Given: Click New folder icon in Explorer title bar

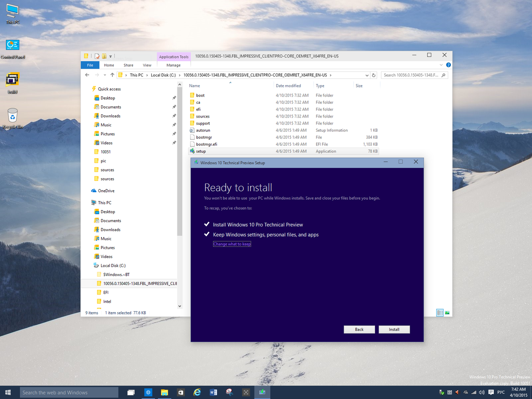Looking at the screenshot, I should (x=104, y=56).
